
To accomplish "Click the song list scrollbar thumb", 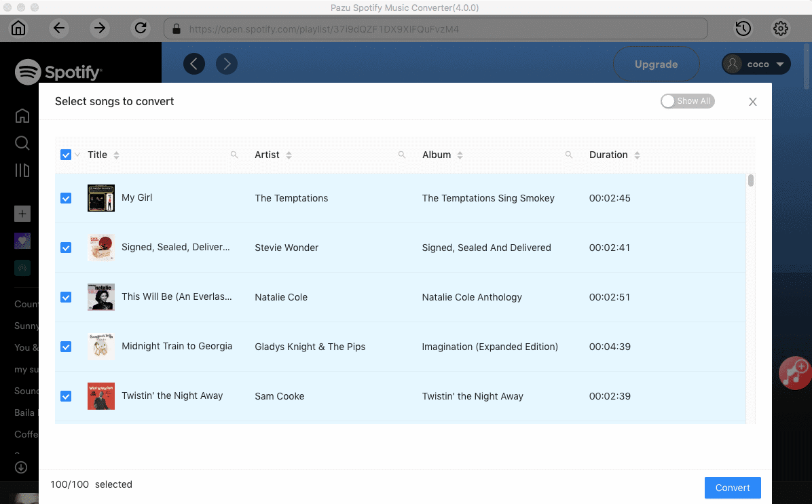I will tap(751, 180).
